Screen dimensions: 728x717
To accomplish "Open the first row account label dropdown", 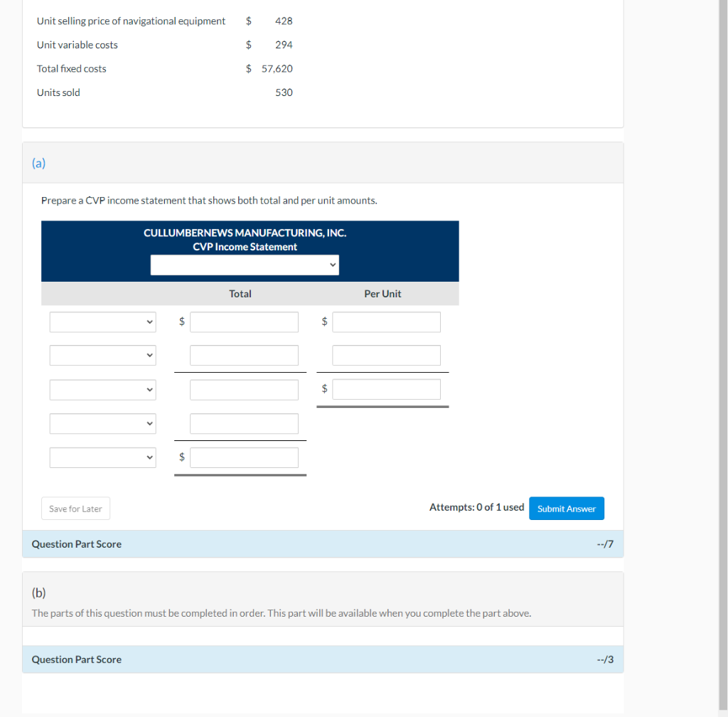I will [x=102, y=322].
